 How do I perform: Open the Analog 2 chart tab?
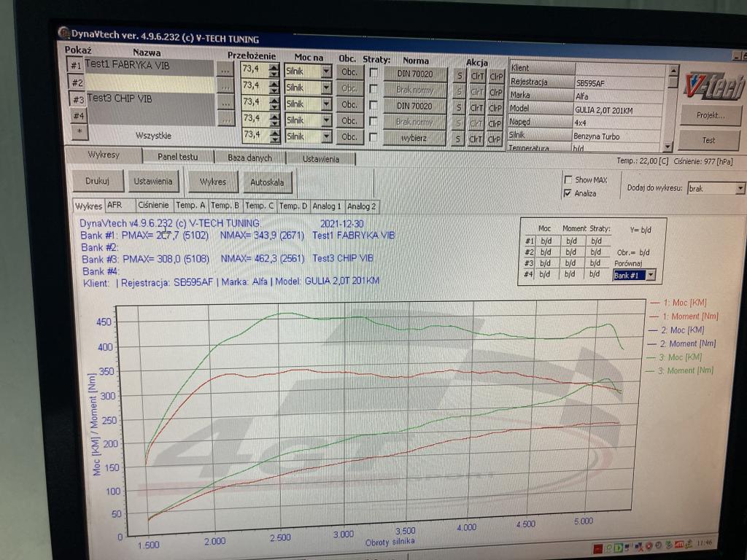pyautogui.click(x=362, y=206)
